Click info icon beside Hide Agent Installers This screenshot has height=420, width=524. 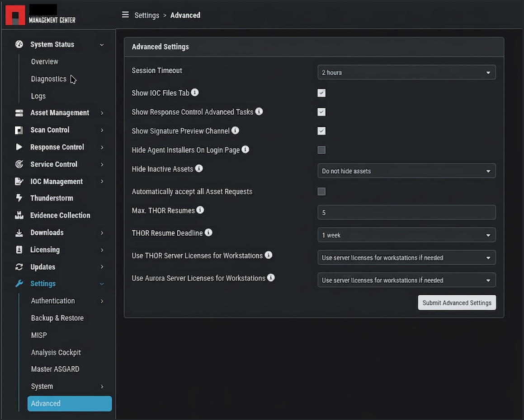[245, 149]
